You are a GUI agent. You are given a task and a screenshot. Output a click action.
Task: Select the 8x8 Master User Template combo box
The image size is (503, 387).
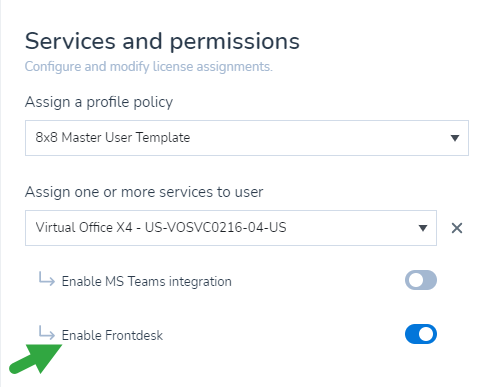tap(247, 138)
